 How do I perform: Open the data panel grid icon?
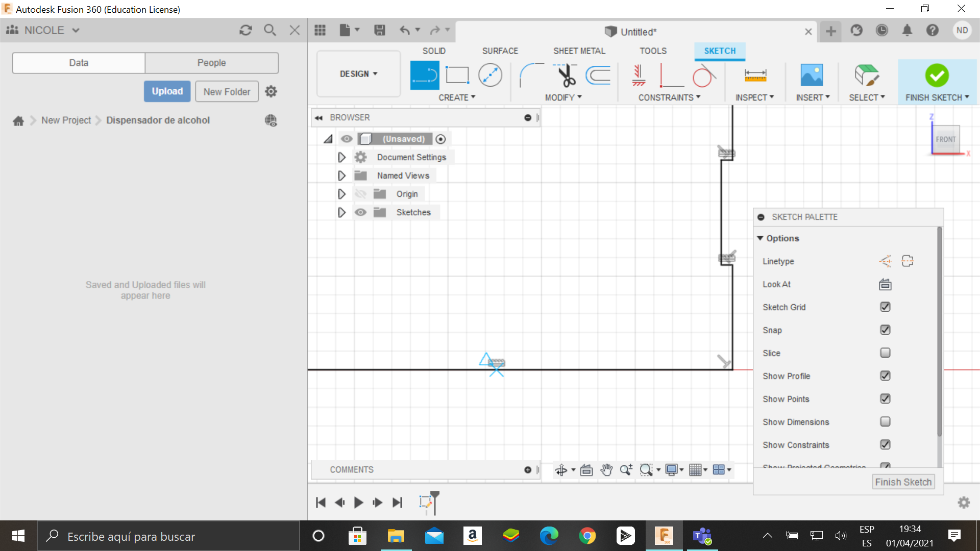click(320, 31)
